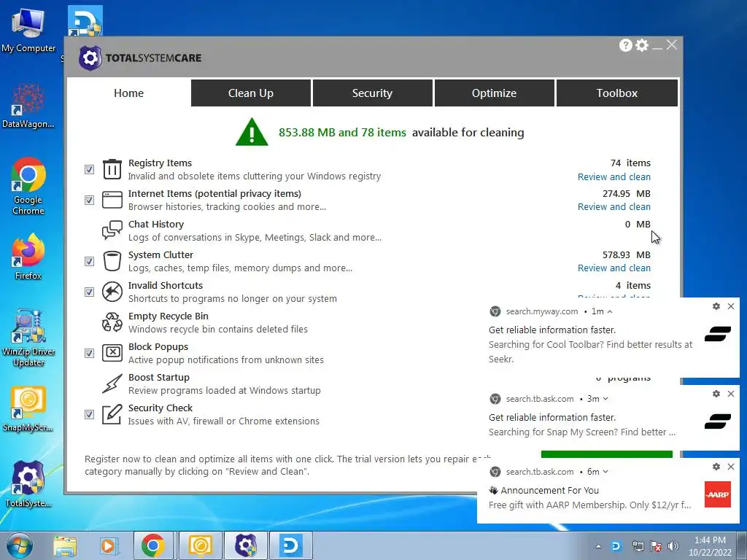747x560 pixels.
Task: Collapse the search.myway.com notification chevron
Action: point(610,311)
